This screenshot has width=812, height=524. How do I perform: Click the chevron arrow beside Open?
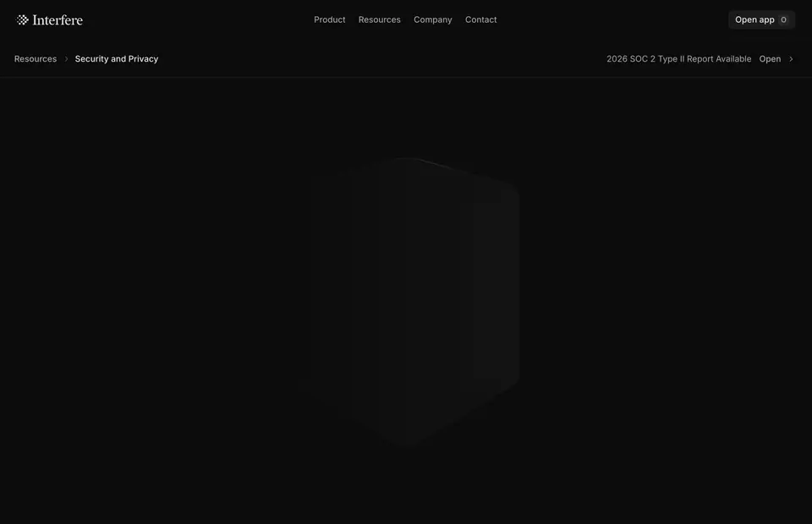coord(791,59)
